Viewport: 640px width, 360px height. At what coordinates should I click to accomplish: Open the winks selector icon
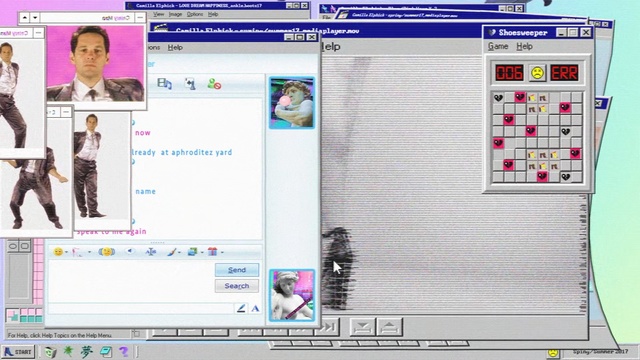point(78,252)
